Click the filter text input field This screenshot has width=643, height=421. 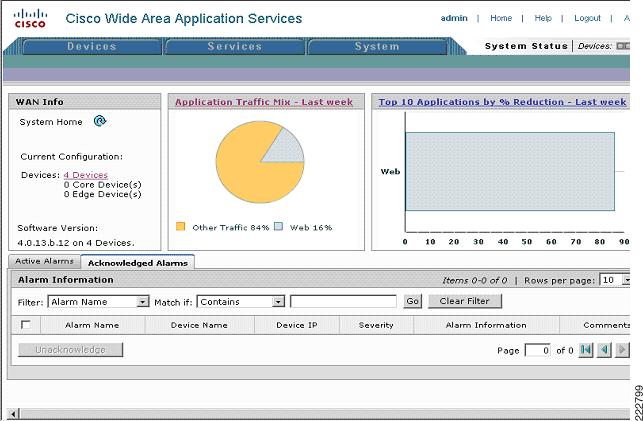343,301
